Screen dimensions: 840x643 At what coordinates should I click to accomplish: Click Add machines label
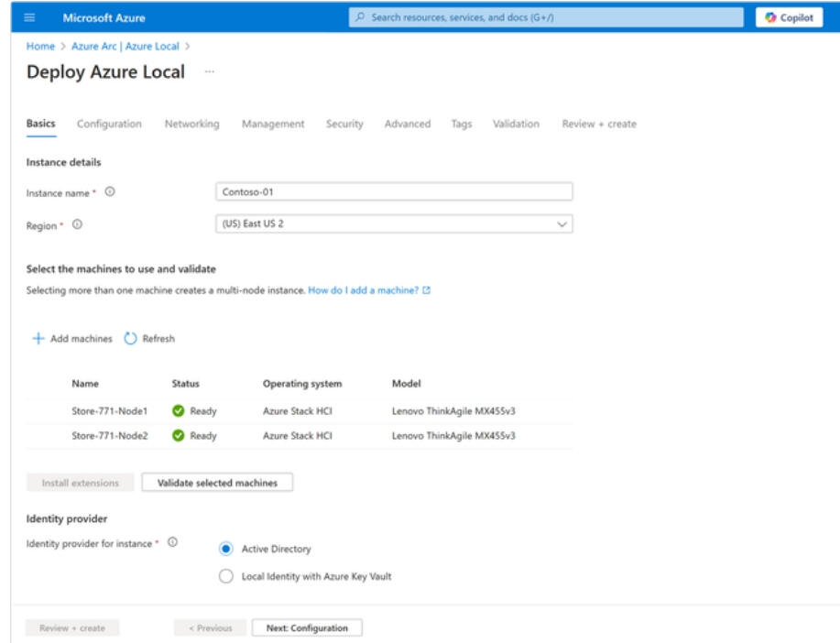pyautogui.click(x=82, y=339)
